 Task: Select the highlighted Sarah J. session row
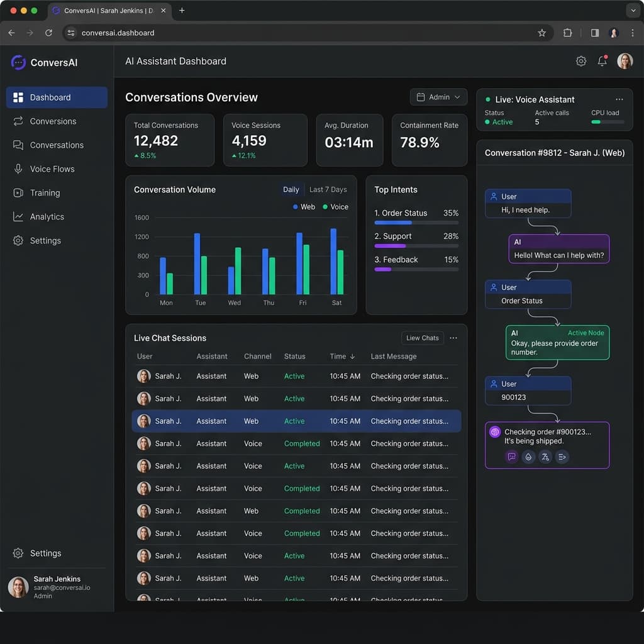[x=296, y=421]
